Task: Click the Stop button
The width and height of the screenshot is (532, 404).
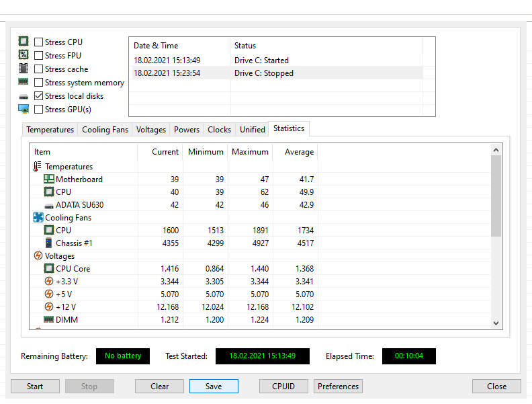Action: click(89, 387)
